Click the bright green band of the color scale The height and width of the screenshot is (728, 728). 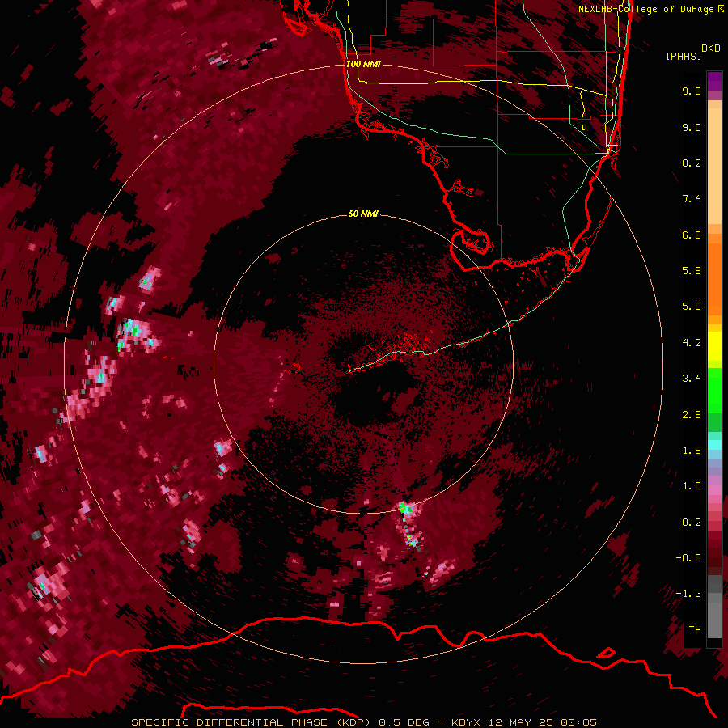point(714,390)
